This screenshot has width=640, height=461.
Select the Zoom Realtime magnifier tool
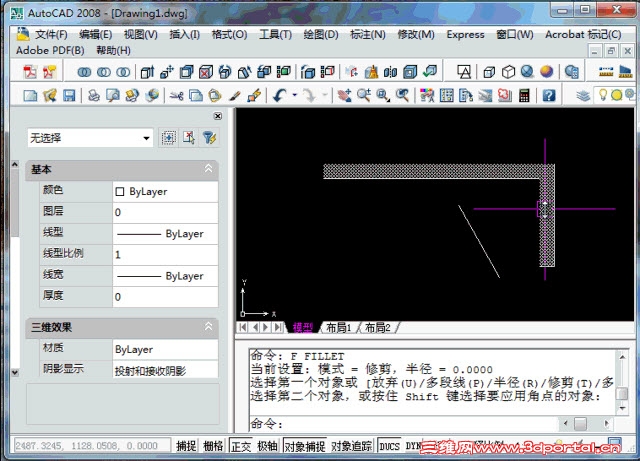pyautogui.click(x=364, y=96)
